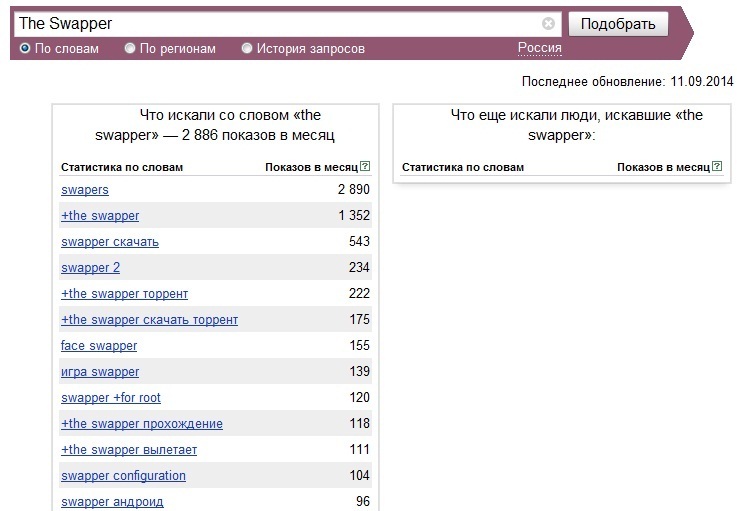Open the +the swapper прохождение link
The width and height of the screenshot is (737, 511).
(142, 424)
